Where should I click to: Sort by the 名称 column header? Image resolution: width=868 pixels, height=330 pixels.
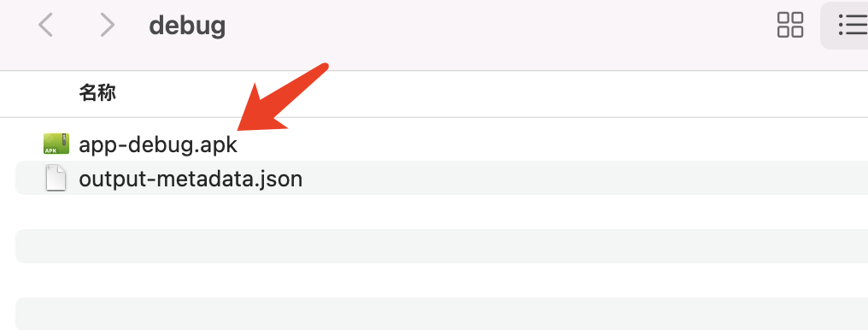pos(97,93)
